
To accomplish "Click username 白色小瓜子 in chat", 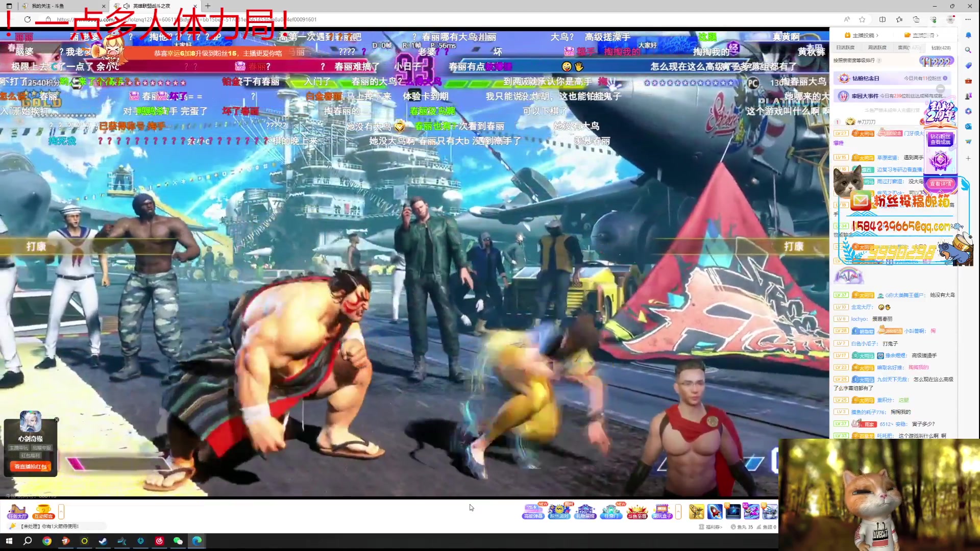I will [864, 343].
